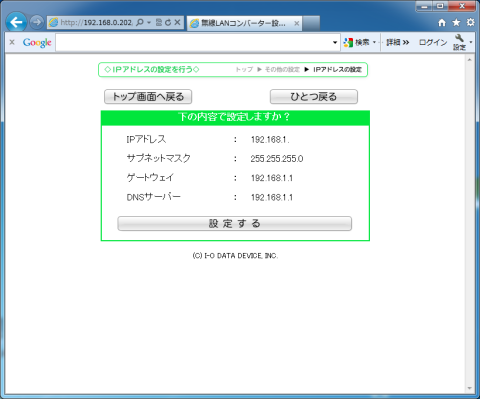Close the browser window
Image resolution: width=480 pixels, height=399 pixels.
pyautogui.click(x=462, y=6)
